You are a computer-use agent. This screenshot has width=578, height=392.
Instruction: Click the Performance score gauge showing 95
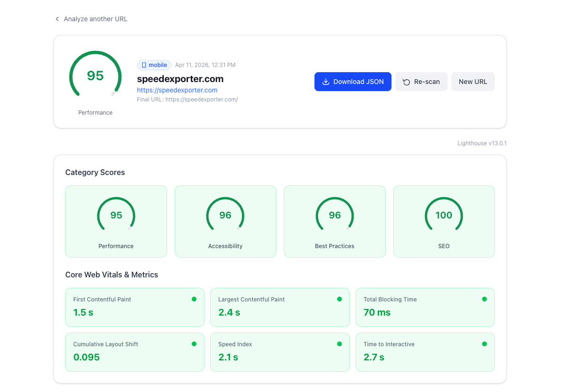point(95,75)
